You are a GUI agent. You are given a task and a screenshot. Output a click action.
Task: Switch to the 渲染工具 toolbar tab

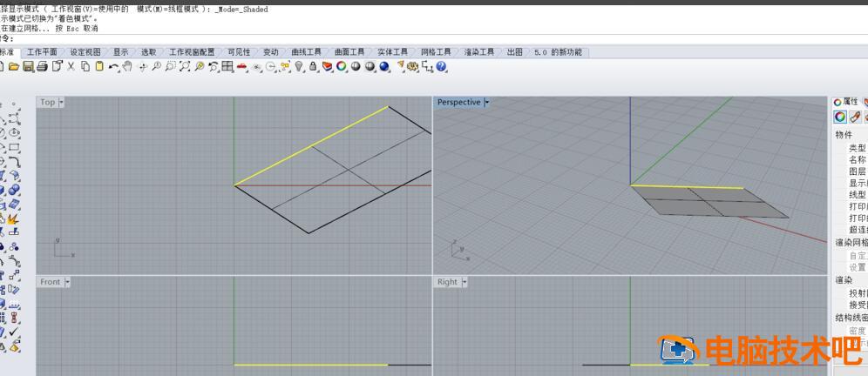(x=478, y=52)
